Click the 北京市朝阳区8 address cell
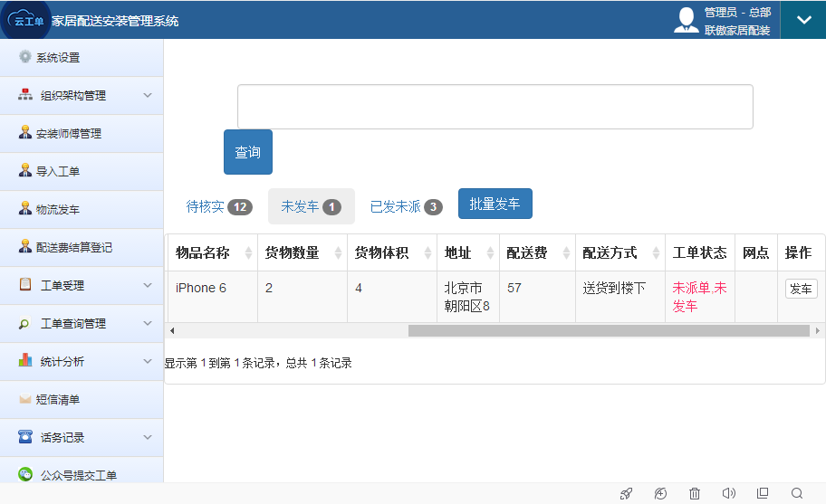Screen dimensions: 826x504 pos(467,297)
